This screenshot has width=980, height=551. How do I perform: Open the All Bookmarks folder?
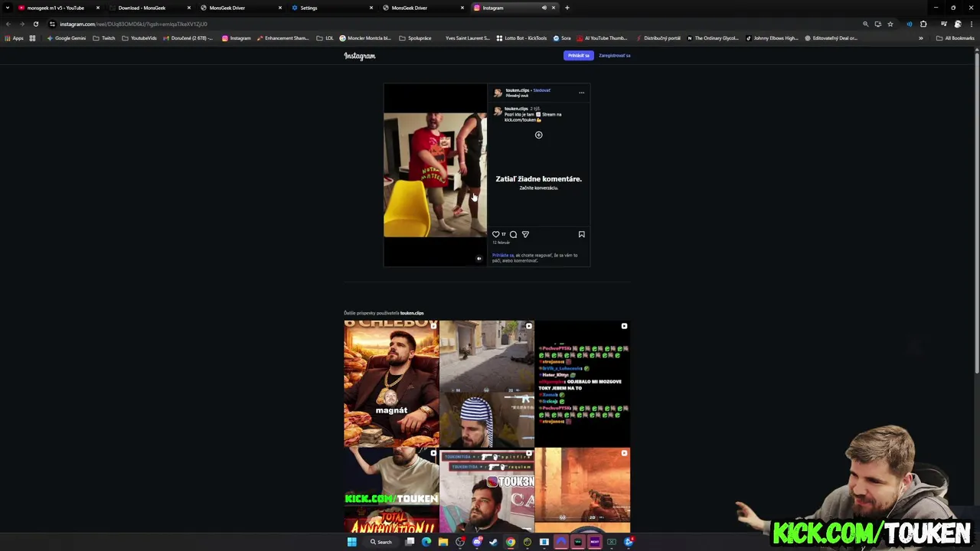coord(955,37)
